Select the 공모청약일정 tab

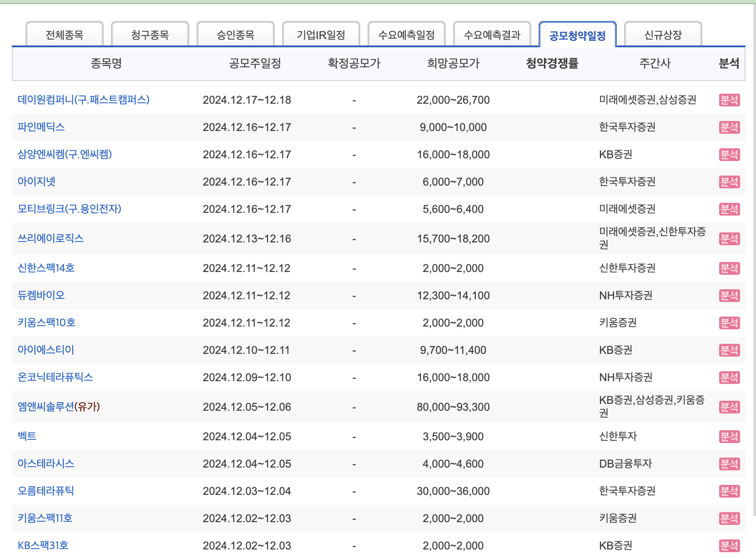(578, 35)
